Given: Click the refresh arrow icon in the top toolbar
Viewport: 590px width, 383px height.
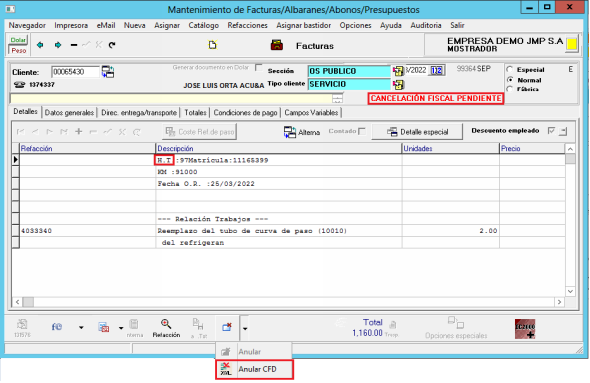Looking at the screenshot, I should point(112,45).
